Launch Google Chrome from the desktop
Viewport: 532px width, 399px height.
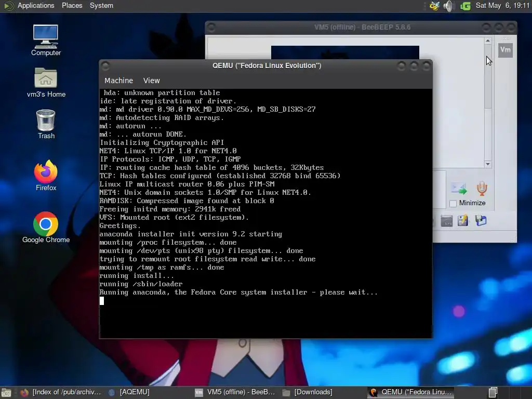(x=46, y=228)
